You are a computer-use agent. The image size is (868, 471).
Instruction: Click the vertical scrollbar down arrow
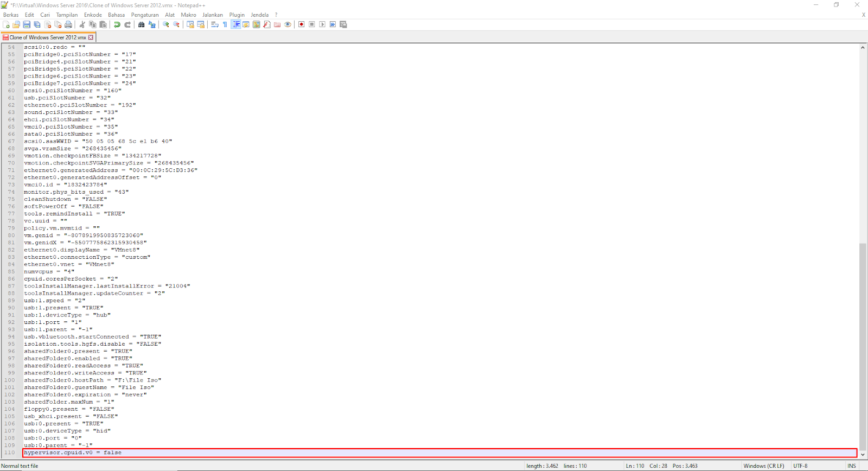[863, 455]
